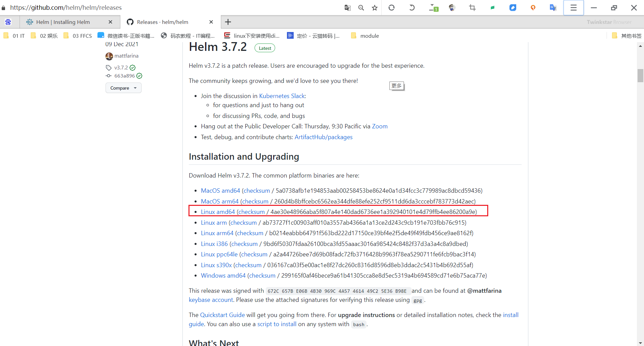
Task: Click the blue note extension icon
Action: pyautogui.click(x=513, y=7)
